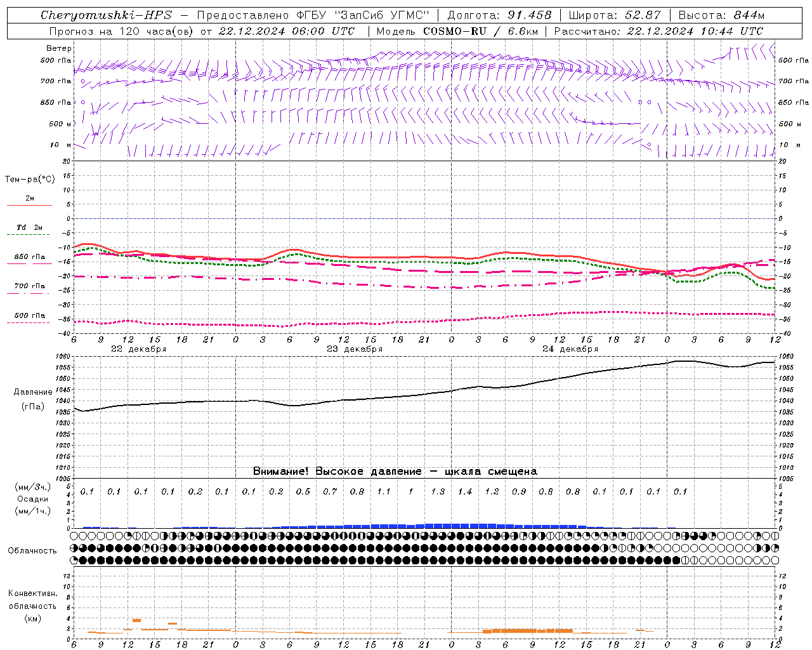Click the 24 декабря date label
The width and height of the screenshot is (812, 650).
point(570,349)
